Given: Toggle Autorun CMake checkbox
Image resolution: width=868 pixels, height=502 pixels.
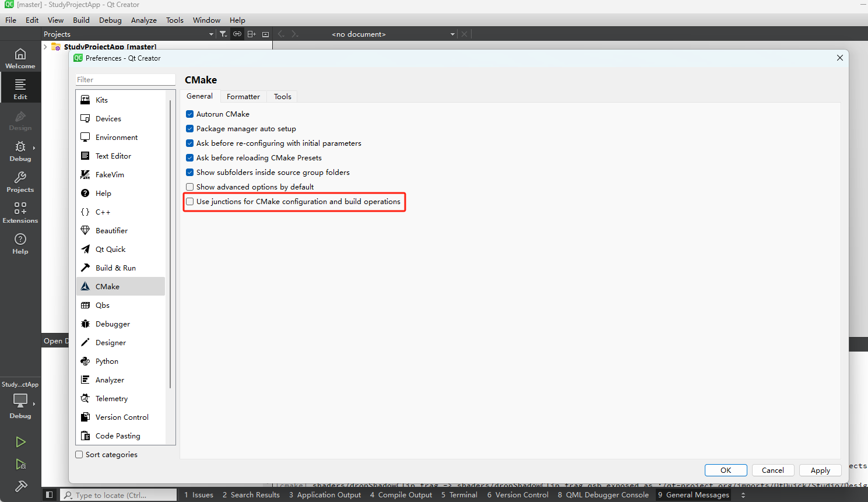Looking at the screenshot, I should [x=189, y=114].
